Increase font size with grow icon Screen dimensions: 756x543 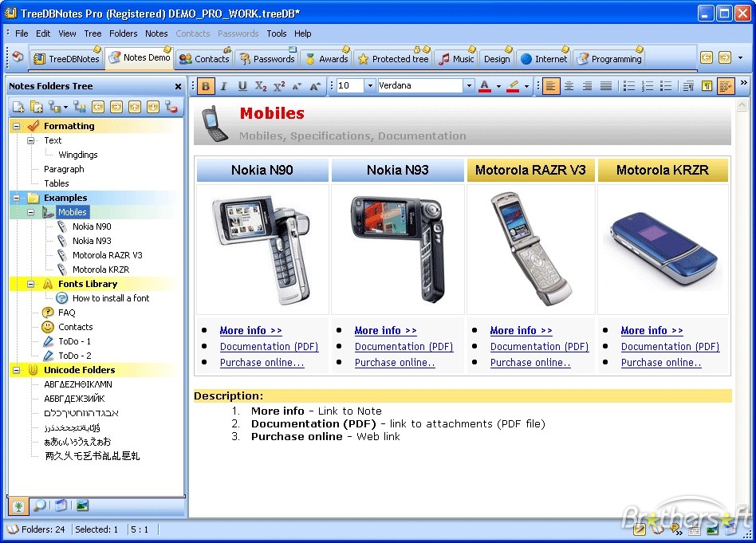point(315,86)
